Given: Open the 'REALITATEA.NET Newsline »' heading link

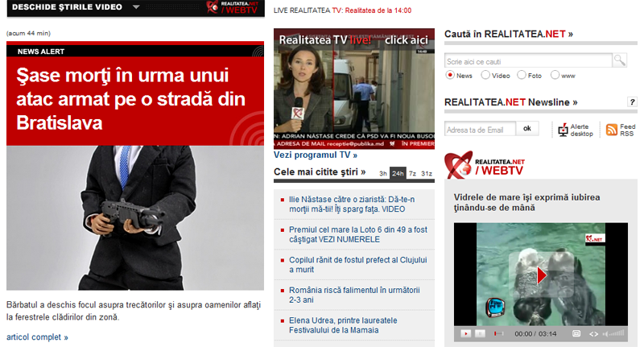Looking at the screenshot, I should click(511, 102).
